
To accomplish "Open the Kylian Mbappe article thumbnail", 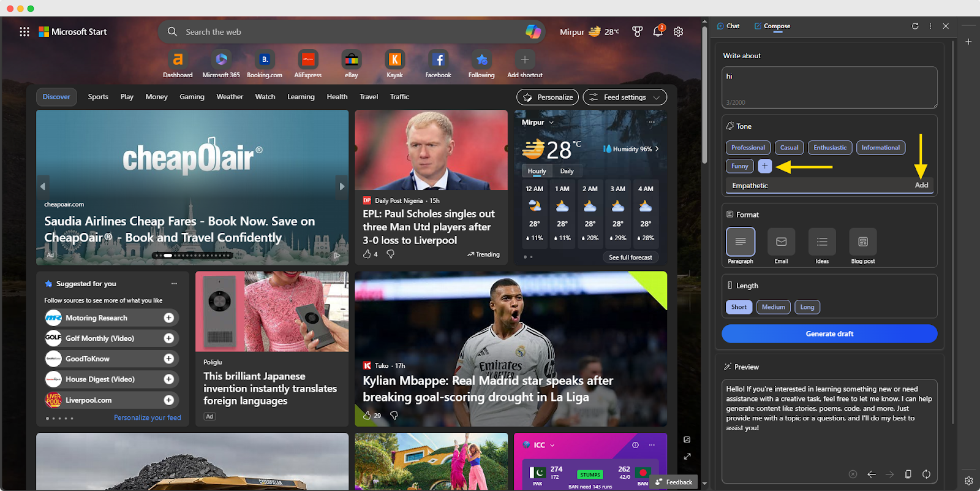I will pos(511,349).
